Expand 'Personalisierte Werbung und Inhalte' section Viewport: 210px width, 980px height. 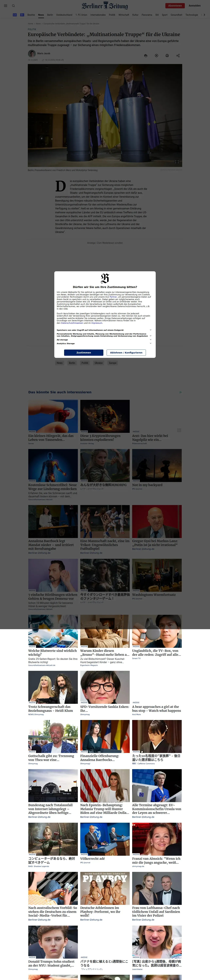coord(104,335)
